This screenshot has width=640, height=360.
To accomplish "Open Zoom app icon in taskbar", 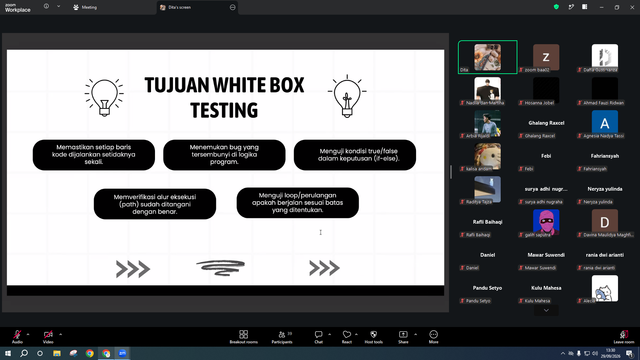I will pos(122,353).
